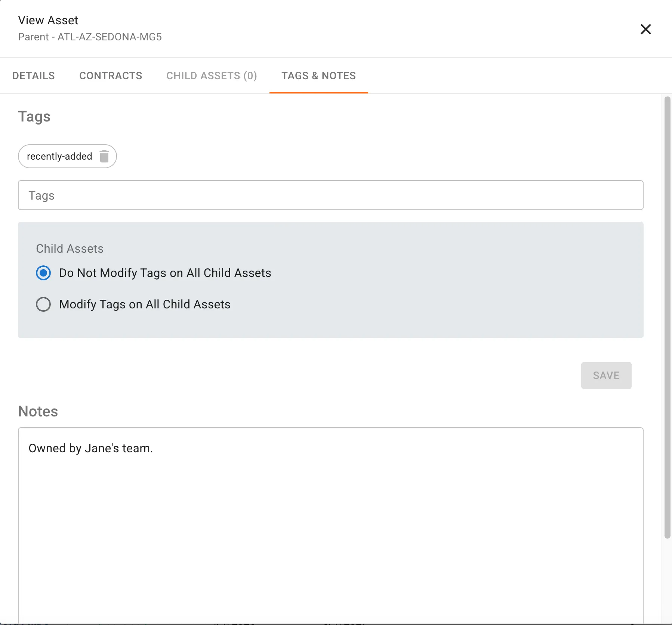Click into the Notes text area

(331, 526)
